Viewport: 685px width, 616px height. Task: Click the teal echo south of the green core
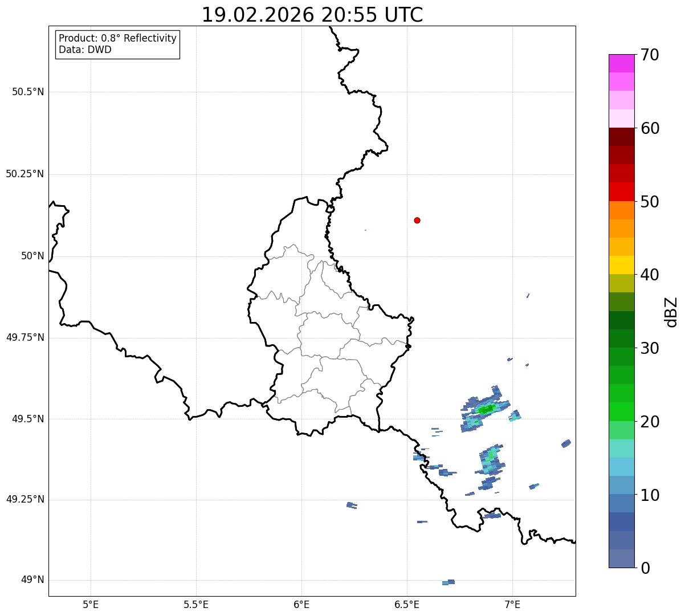(490, 459)
